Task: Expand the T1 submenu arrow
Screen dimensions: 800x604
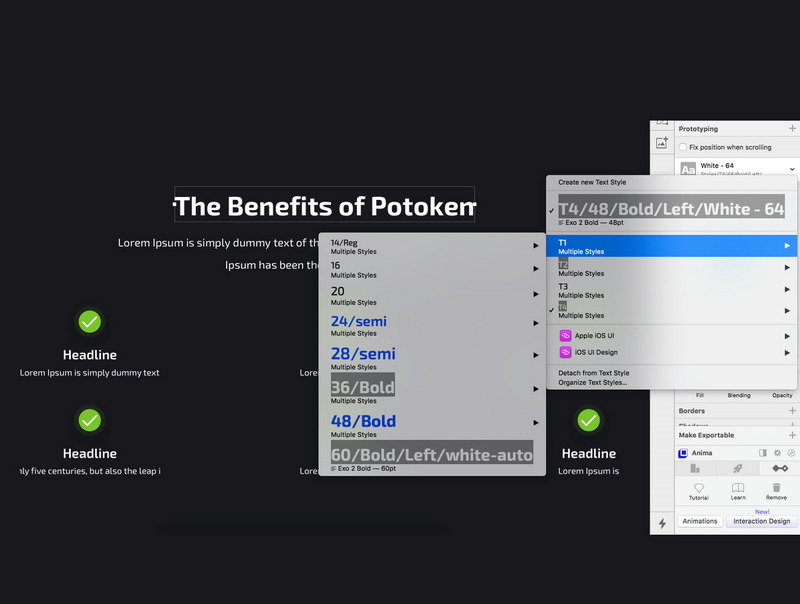Action: (787, 246)
